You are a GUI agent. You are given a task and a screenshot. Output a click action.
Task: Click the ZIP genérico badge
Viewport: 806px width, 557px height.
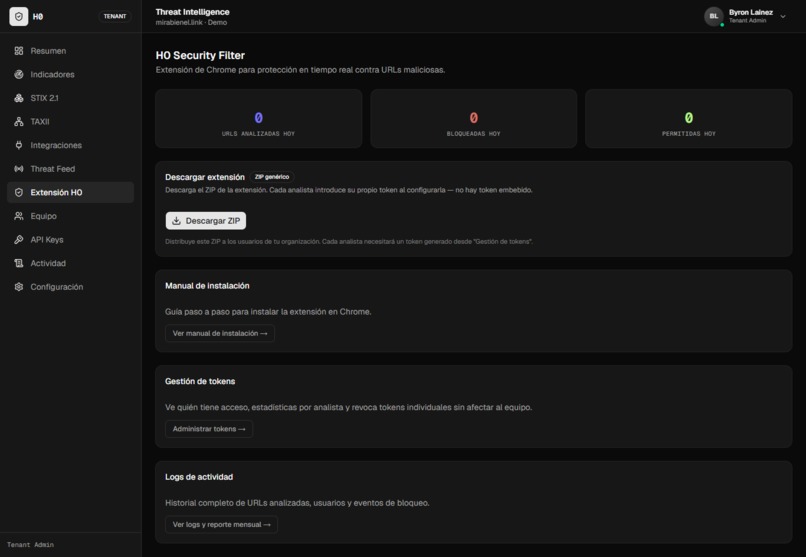point(272,177)
